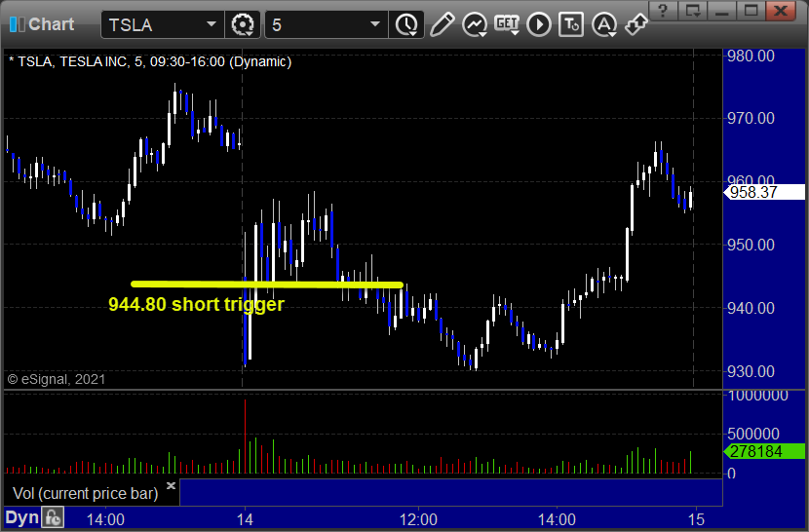Click the 12:00 time axis label
809x532 pixels.
[x=418, y=519]
